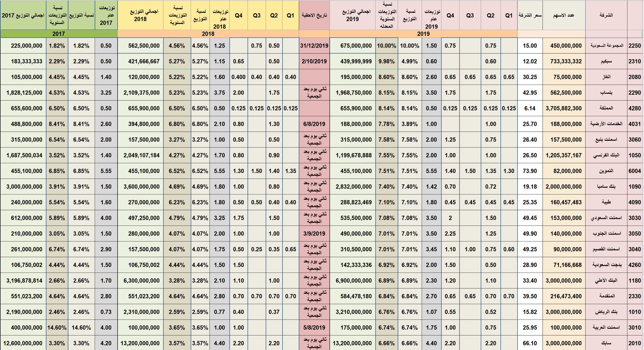Select the اجمالي التوزيع 2018 header
The width and height of the screenshot is (644, 350).
point(140,15)
